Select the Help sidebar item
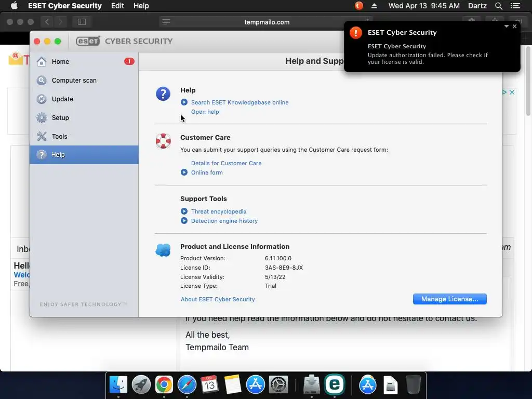532x399 pixels. tap(84, 155)
